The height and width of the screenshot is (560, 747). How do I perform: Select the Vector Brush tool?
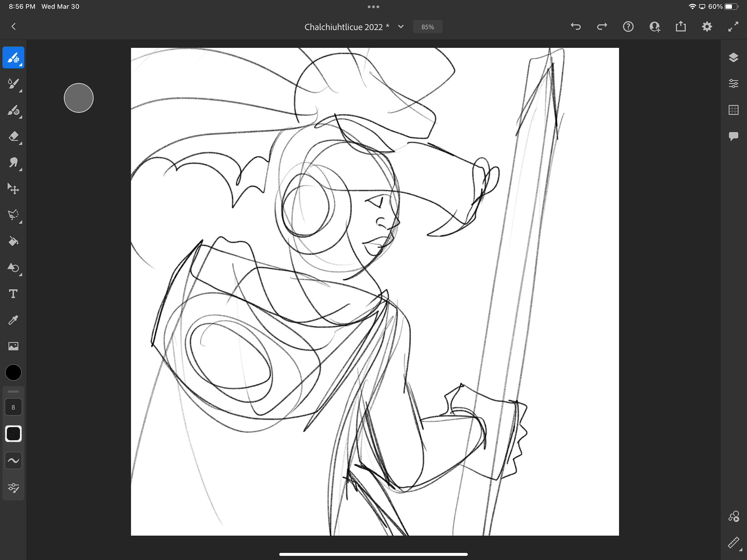(13, 110)
